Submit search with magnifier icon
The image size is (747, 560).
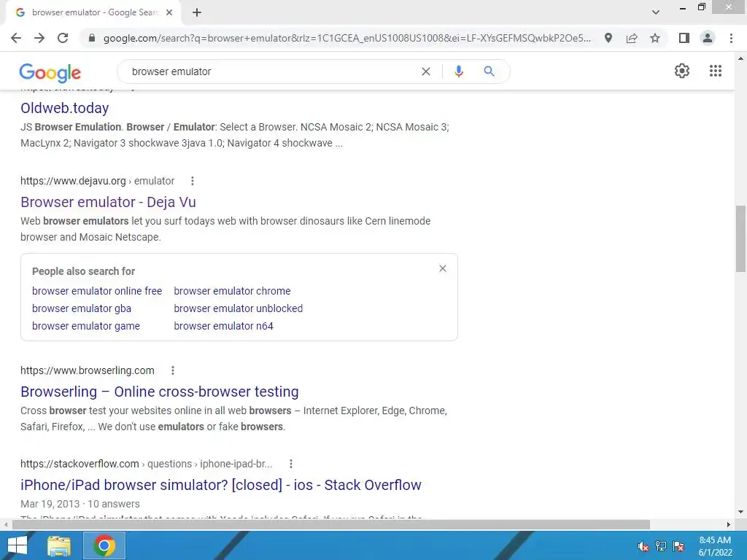click(x=489, y=71)
